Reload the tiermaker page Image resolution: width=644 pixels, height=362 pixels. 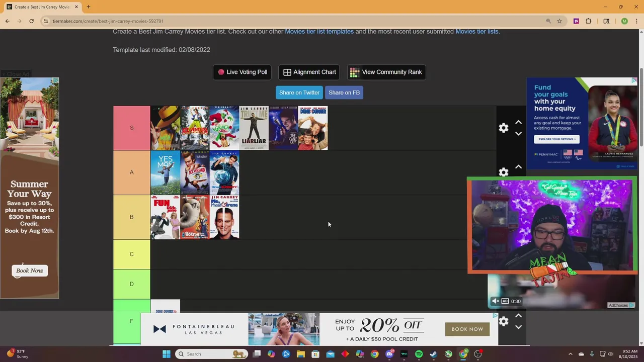point(31,21)
